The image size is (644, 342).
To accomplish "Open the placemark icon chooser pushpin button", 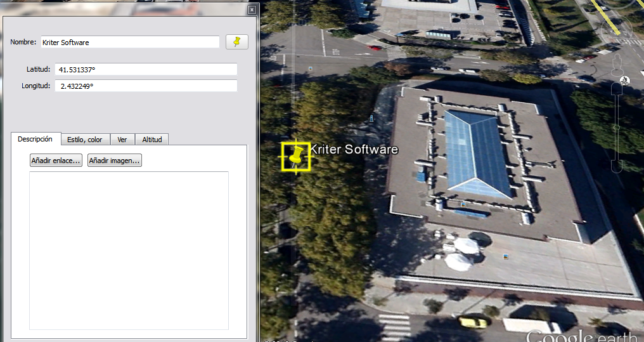I will click(x=237, y=42).
